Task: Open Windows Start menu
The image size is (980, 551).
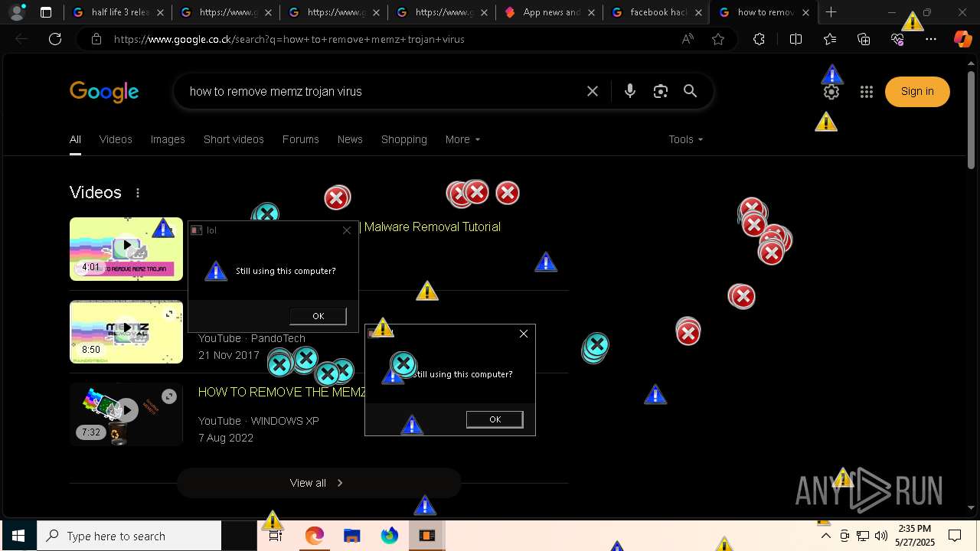Action: click(18, 536)
